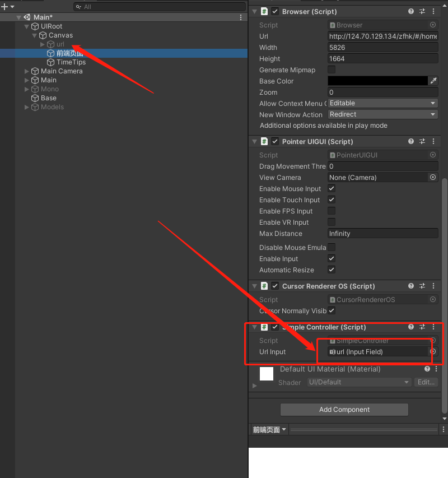
Task: Open Simple Controller help reference
Action: (411, 327)
